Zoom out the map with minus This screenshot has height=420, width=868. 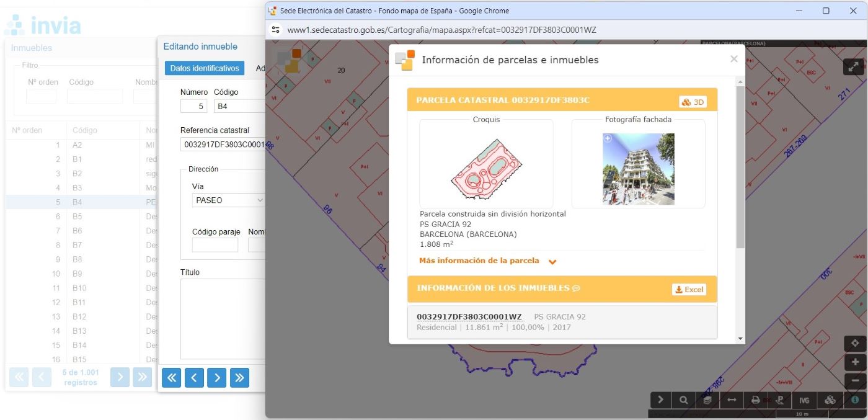coord(855,380)
